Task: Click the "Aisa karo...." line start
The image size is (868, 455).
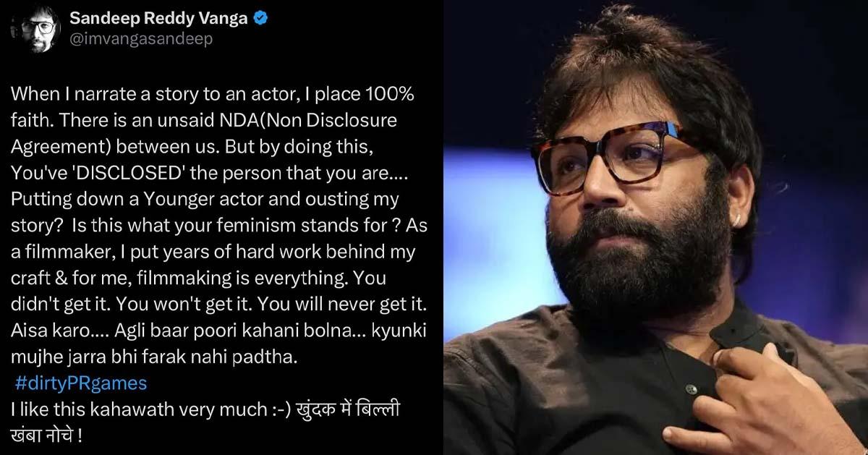Action: [x=48, y=330]
